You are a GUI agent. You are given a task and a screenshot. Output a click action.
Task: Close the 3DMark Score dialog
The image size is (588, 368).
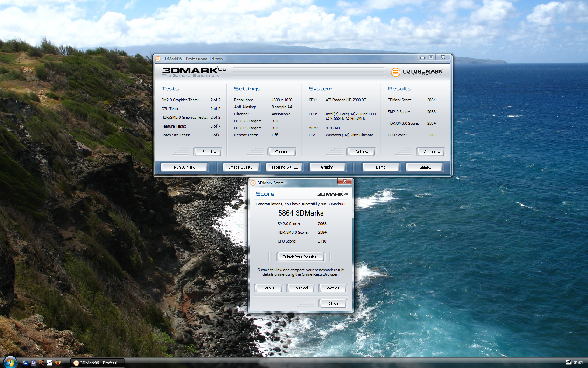[x=333, y=304]
